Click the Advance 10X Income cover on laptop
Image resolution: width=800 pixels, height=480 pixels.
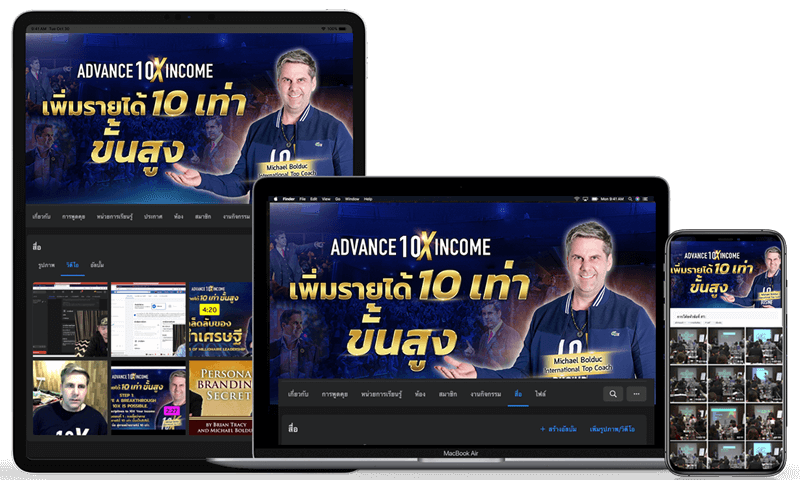[462, 291]
